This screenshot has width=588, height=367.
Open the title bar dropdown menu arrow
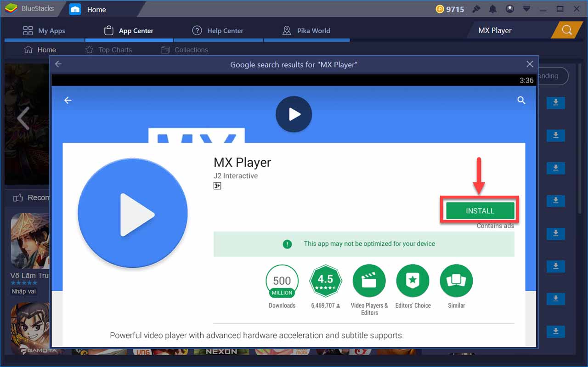(x=526, y=9)
